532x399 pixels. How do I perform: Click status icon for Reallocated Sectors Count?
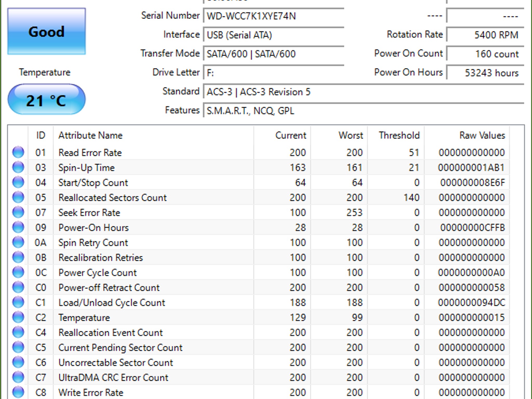(x=18, y=197)
